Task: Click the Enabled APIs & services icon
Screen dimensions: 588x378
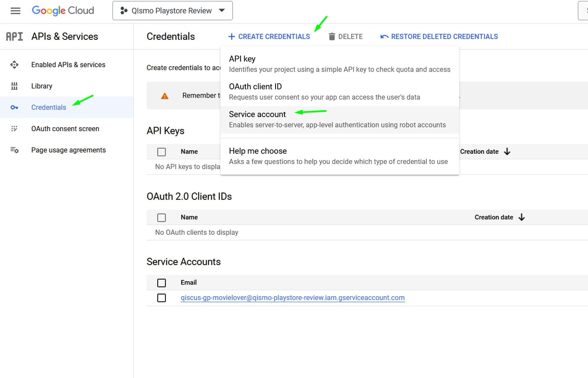Action: point(14,65)
